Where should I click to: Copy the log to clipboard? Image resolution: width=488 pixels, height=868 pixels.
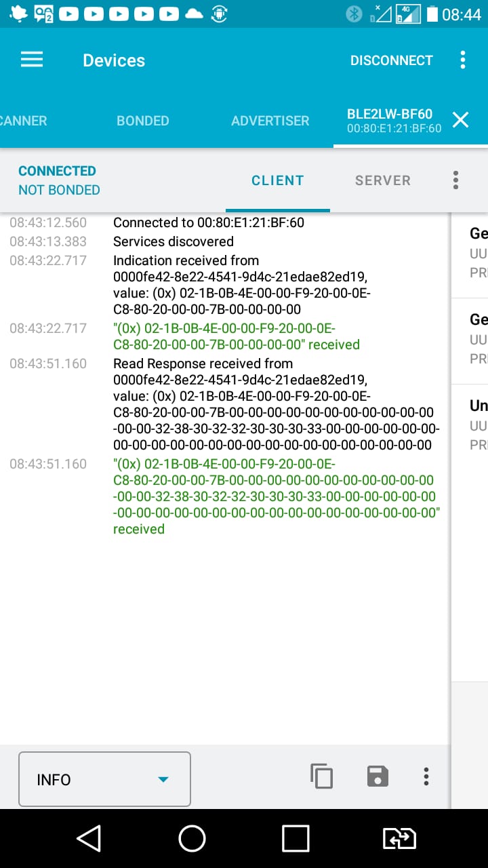[x=321, y=776]
